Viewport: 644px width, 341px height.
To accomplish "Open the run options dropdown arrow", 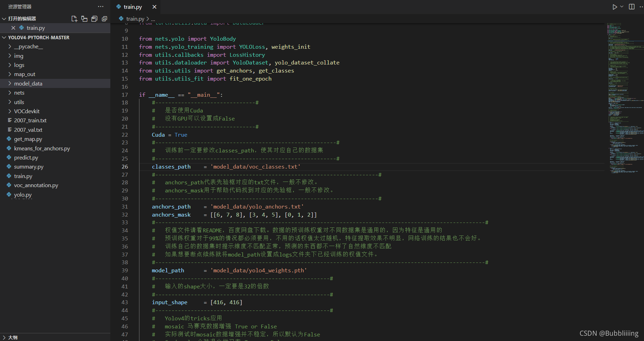I will (x=622, y=7).
